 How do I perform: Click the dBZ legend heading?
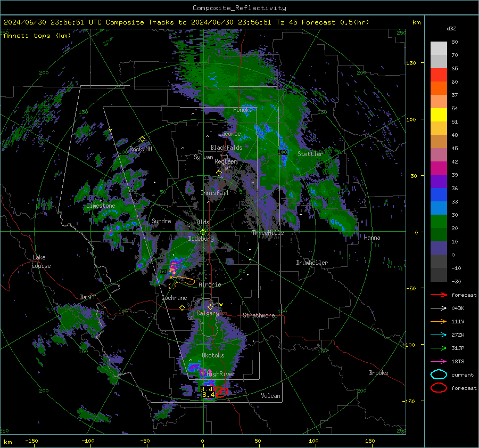(x=451, y=29)
